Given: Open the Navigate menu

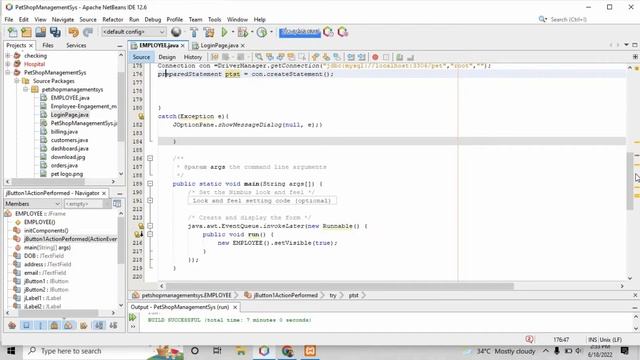Looking at the screenshot, I should click(x=62, y=19).
